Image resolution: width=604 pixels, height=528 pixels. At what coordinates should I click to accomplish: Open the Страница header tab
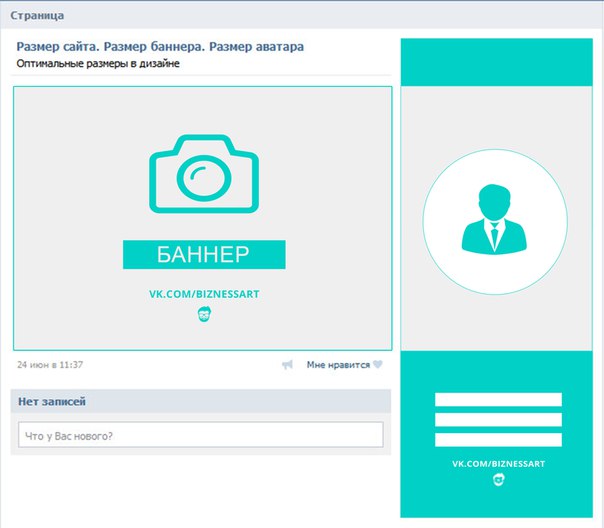coord(37,15)
